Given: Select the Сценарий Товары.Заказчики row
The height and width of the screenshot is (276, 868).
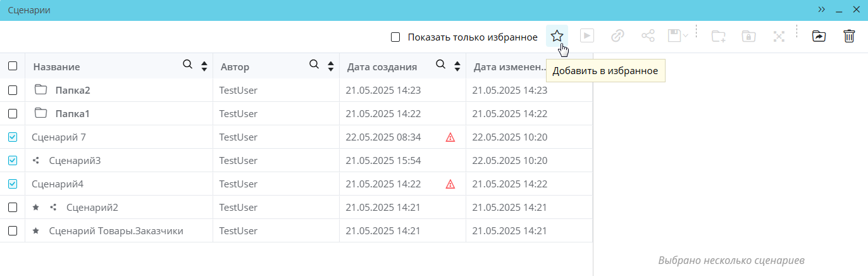Looking at the screenshot, I should tap(116, 231).
